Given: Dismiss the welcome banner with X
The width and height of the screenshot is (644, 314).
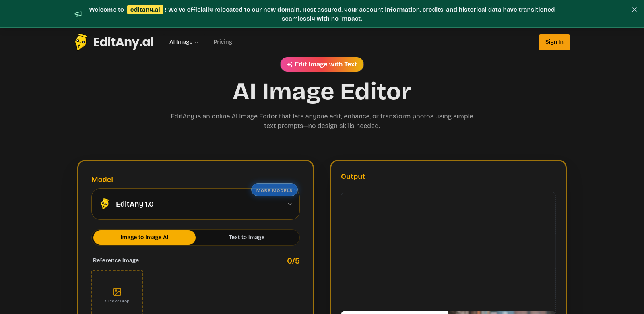Looking at the screenshot, I should (x=634, y=10).
